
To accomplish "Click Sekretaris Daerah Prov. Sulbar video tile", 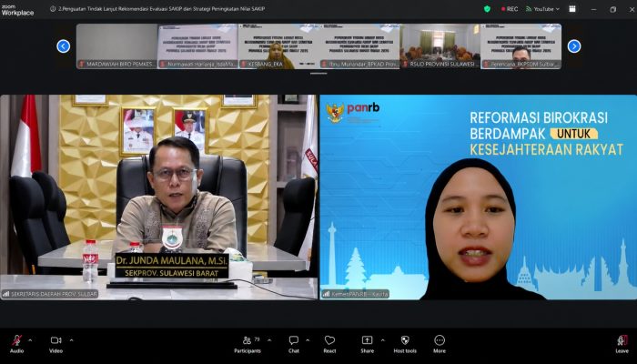I will pyautogui.click(x=159, y=197).
